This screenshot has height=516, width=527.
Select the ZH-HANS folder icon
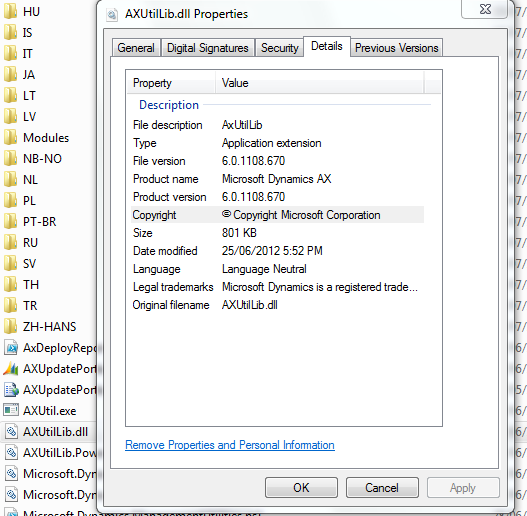pos(10,327)
